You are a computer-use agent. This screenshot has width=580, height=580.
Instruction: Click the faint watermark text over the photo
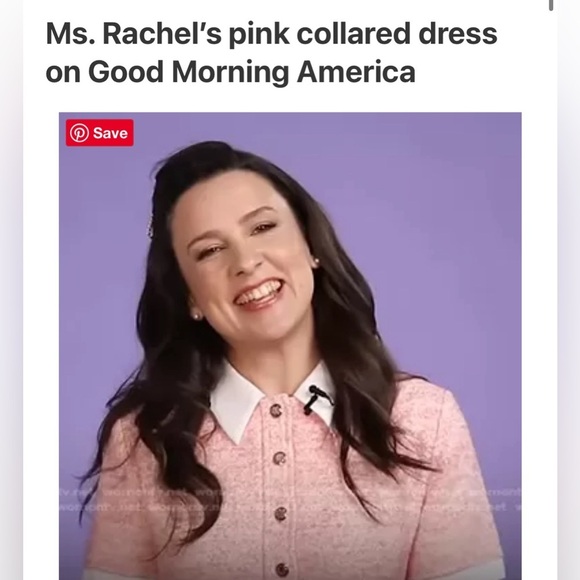tap(290, 499)
